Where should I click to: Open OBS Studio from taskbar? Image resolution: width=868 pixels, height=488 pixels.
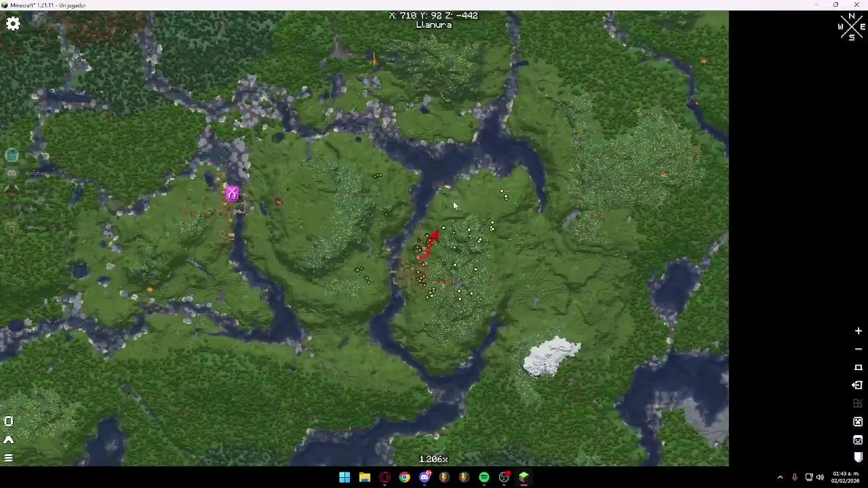(504, 477)
